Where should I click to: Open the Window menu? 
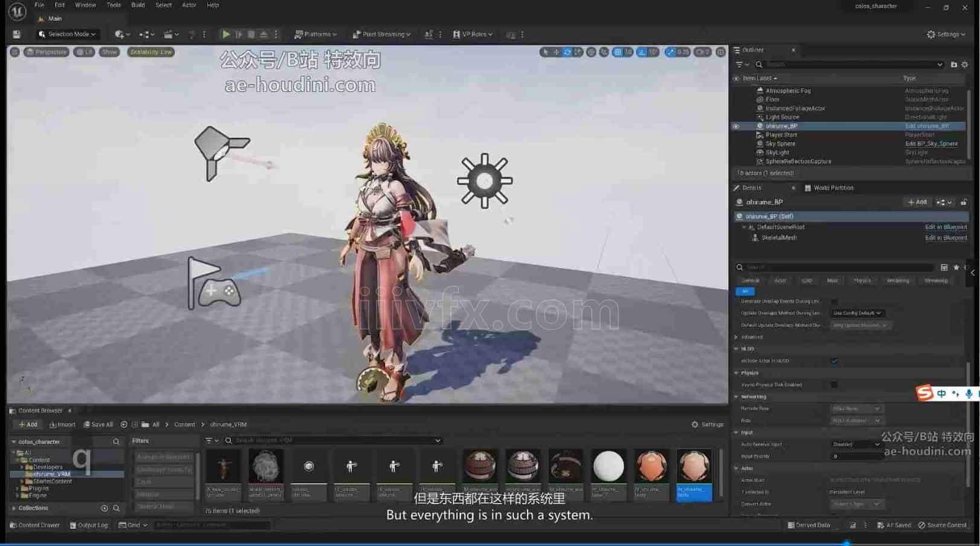85,5
